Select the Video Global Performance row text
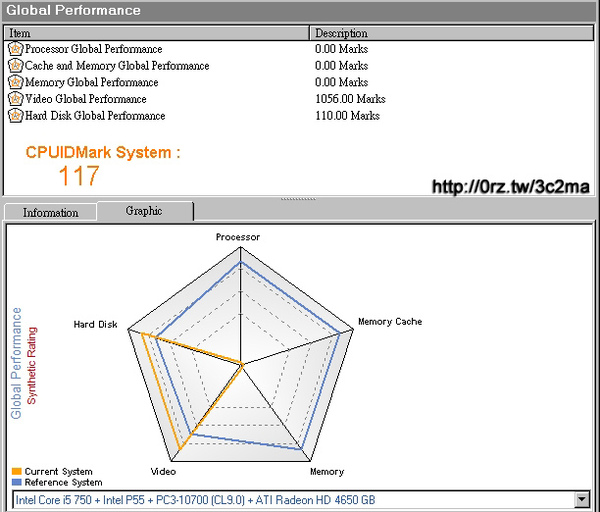This screenshot has height=512, width=600. 86,99
